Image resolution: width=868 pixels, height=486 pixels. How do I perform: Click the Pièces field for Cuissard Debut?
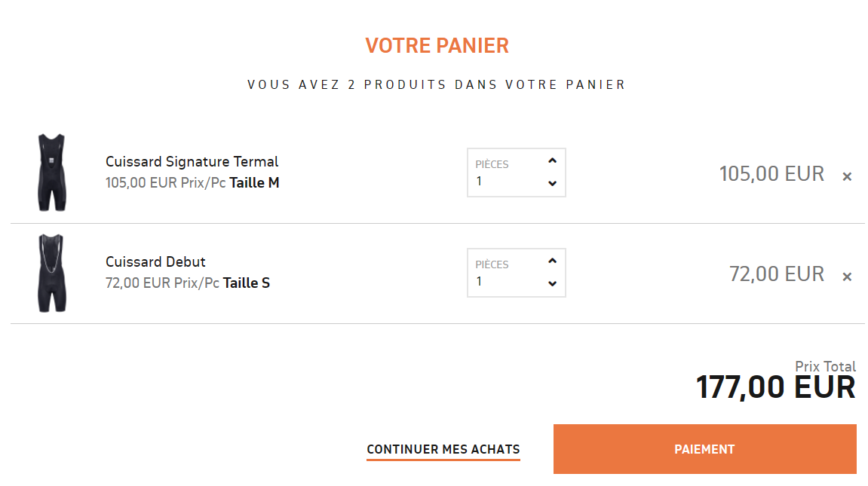[505, 281]
